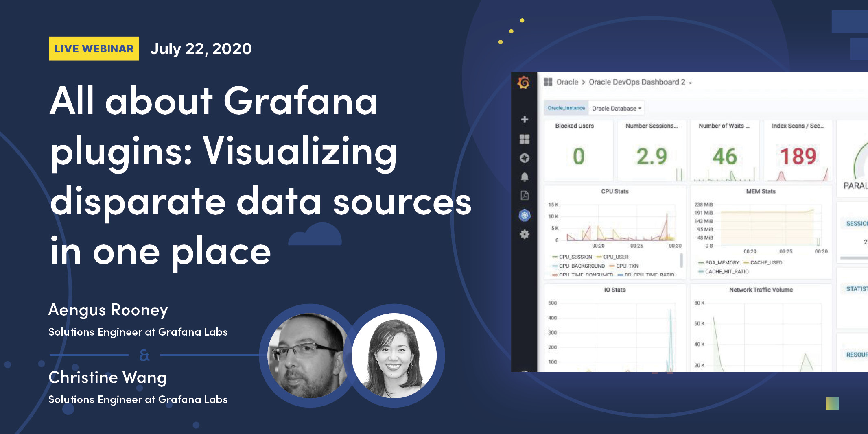This screenshot has width=868, height=434.
Task: Click the Aengus Rooney speaker name
Action: (108, 310)
